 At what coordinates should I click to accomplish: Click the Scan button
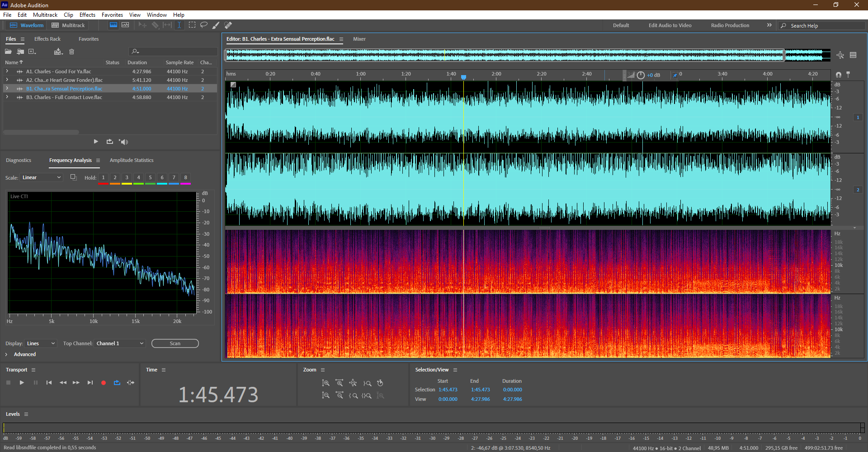point(175,343)
